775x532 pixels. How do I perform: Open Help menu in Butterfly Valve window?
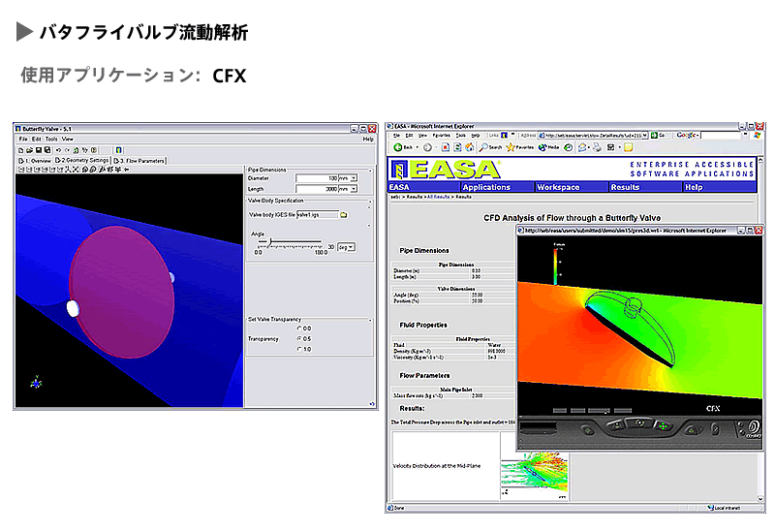[368, 139]
